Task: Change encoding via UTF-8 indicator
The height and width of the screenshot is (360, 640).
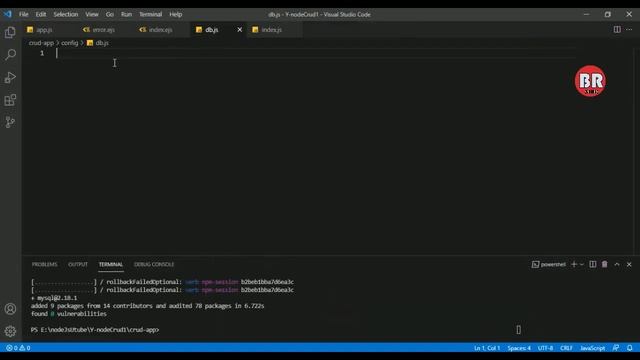Action: 545,348
